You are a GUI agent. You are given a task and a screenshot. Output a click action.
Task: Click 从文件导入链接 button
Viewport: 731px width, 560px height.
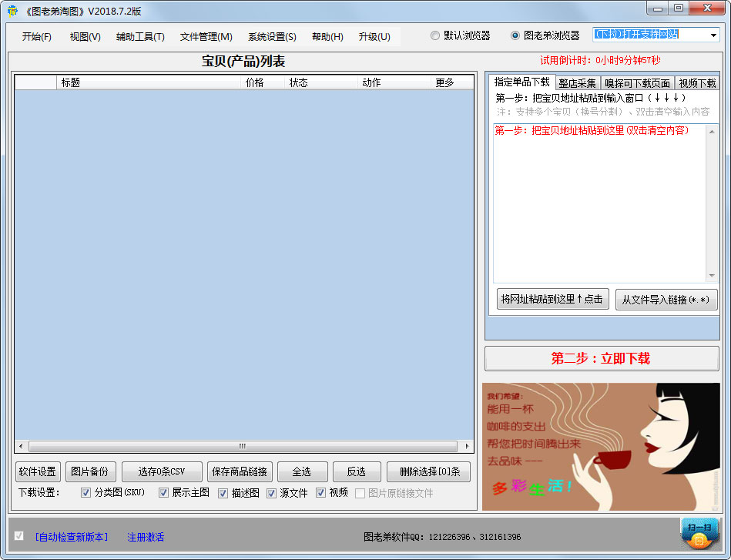666,300
